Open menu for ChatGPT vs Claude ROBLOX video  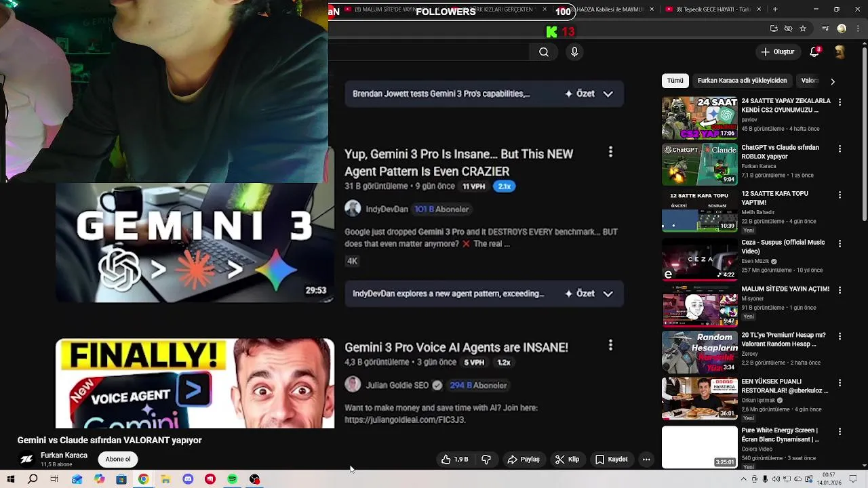point(840,148)
